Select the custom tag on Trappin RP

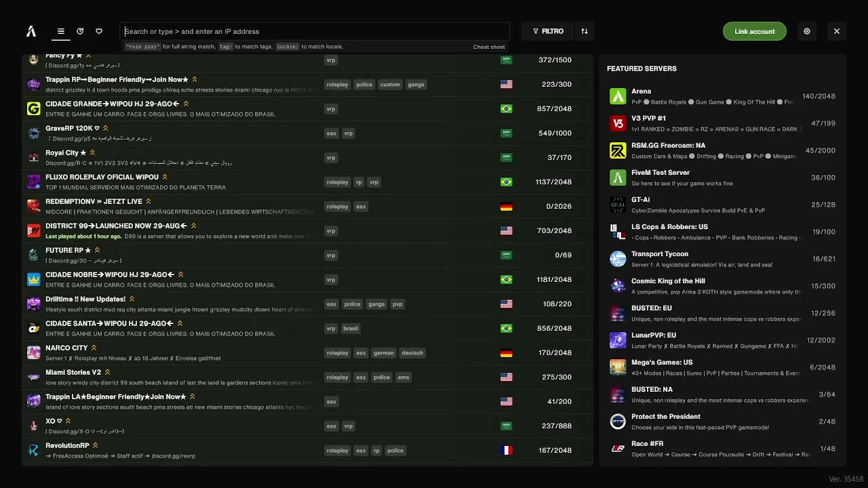pyautogui.click(x=390, y=84)
